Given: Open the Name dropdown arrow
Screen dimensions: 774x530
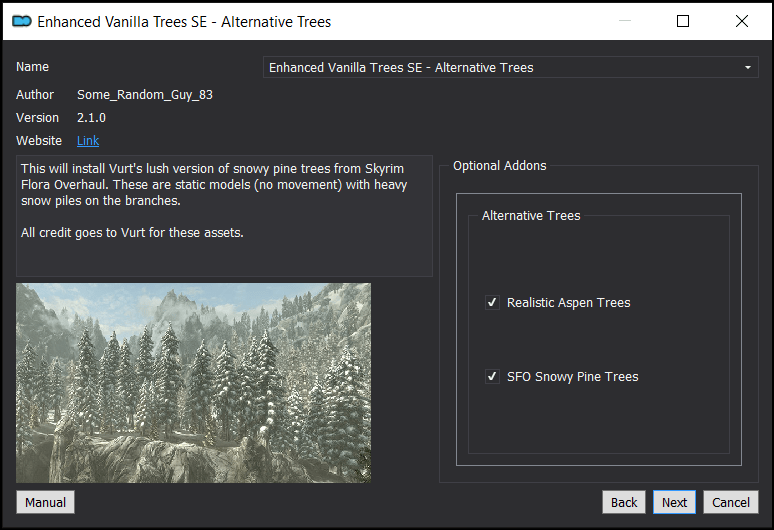Looking at the screenshot, I should coord(748,68).
